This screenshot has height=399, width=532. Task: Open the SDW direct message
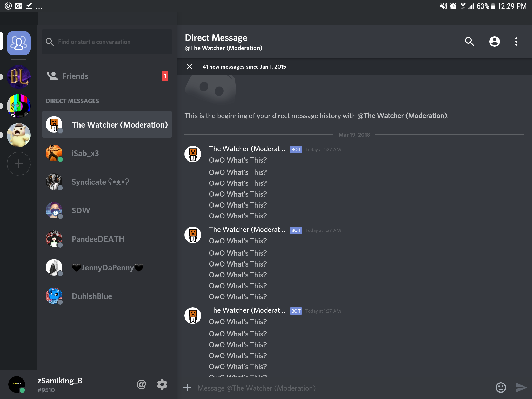(x=107, y=210)
